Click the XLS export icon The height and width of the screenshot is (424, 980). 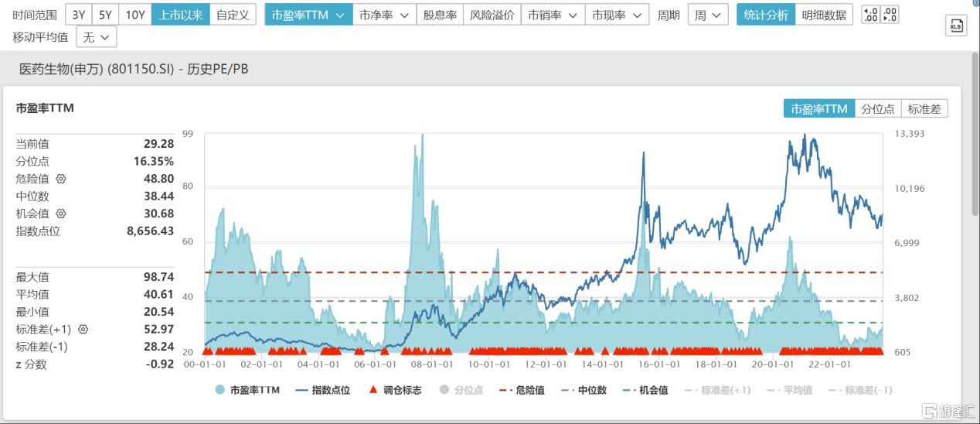956,26
